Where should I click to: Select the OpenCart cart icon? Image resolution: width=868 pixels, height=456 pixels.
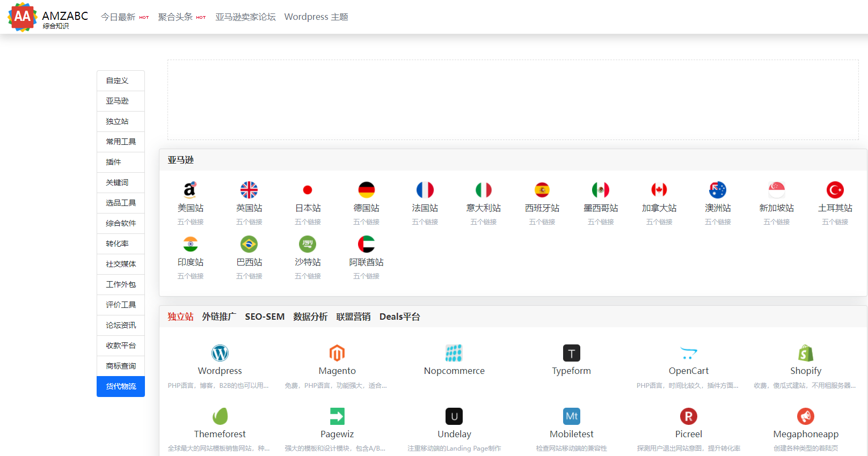click(689, 353)
